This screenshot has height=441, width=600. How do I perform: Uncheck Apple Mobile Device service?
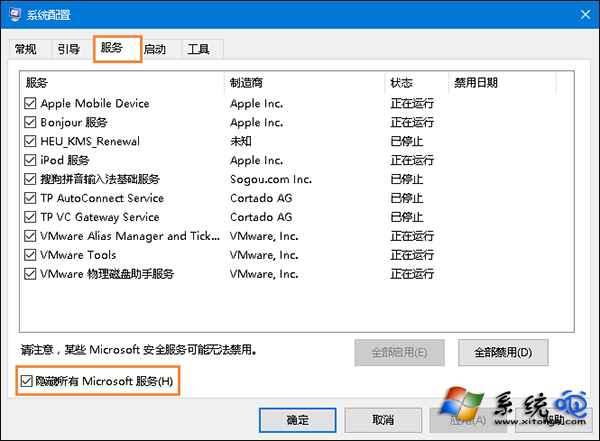(30, 103)
